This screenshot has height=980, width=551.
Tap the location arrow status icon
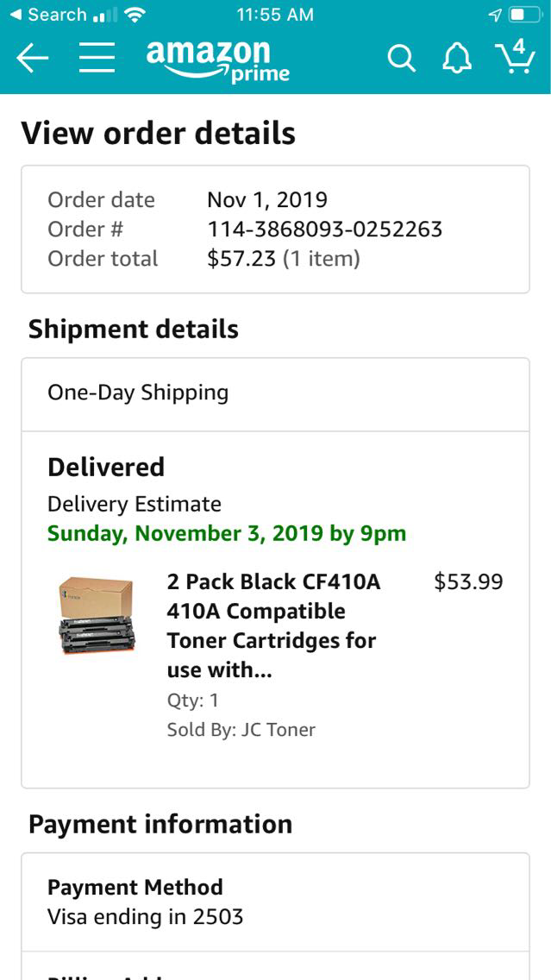[x=495, y=15]
